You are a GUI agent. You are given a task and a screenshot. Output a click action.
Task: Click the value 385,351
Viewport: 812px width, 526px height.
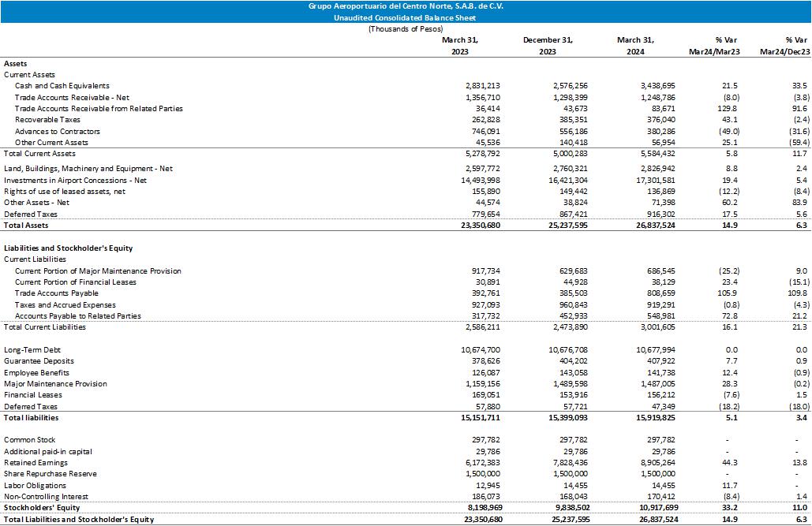point(574,120)
